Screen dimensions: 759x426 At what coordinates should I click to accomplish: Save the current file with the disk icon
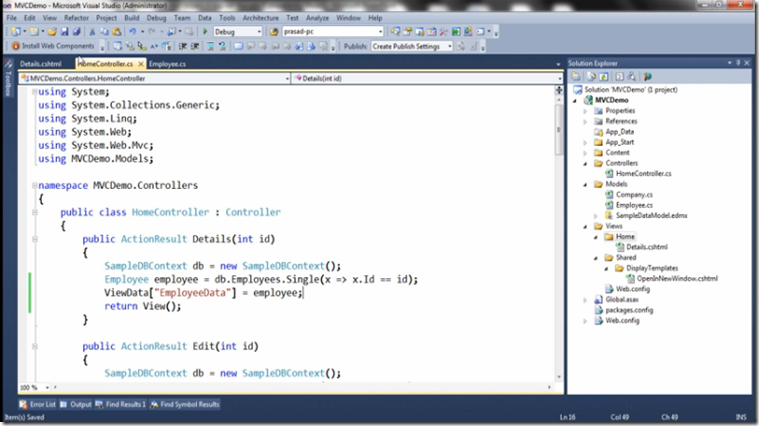(64, 32)
